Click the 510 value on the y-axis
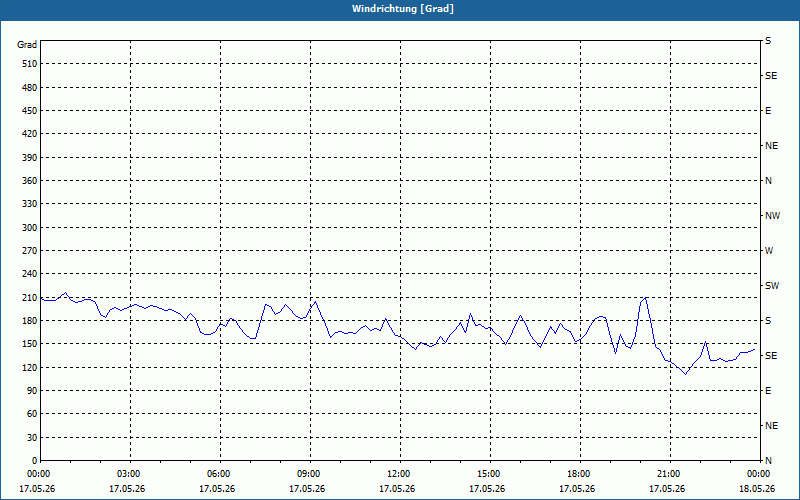800x500 pixels. point(30,64)
